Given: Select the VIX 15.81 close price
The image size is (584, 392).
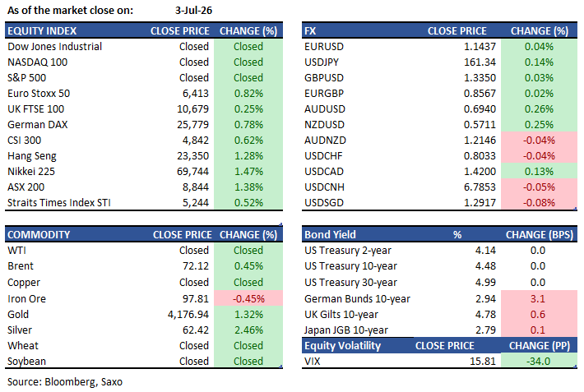Looking at the screenshot, I should pos(483,362).
